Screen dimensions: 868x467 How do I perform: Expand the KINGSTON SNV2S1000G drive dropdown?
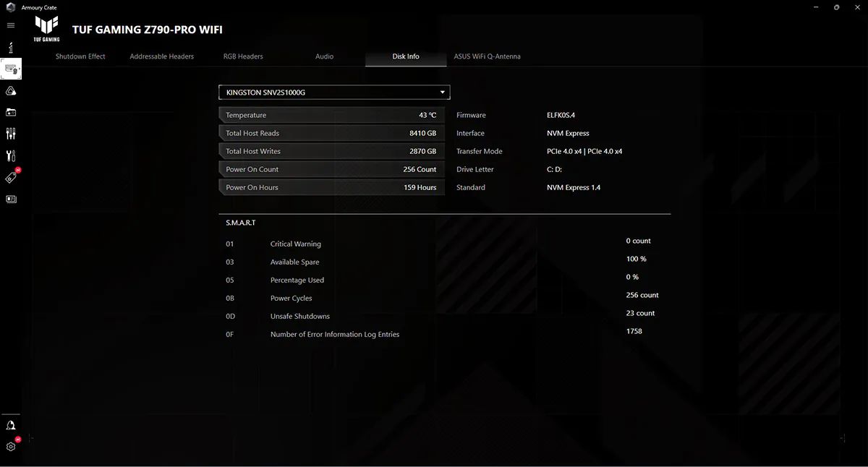[334, 93]
